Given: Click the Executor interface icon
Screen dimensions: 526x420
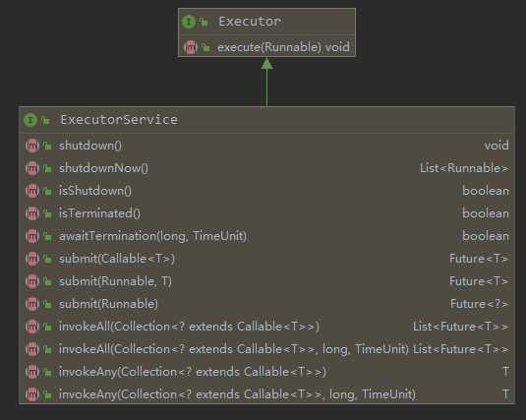Looking at the screenshot, I should (188, 22).
